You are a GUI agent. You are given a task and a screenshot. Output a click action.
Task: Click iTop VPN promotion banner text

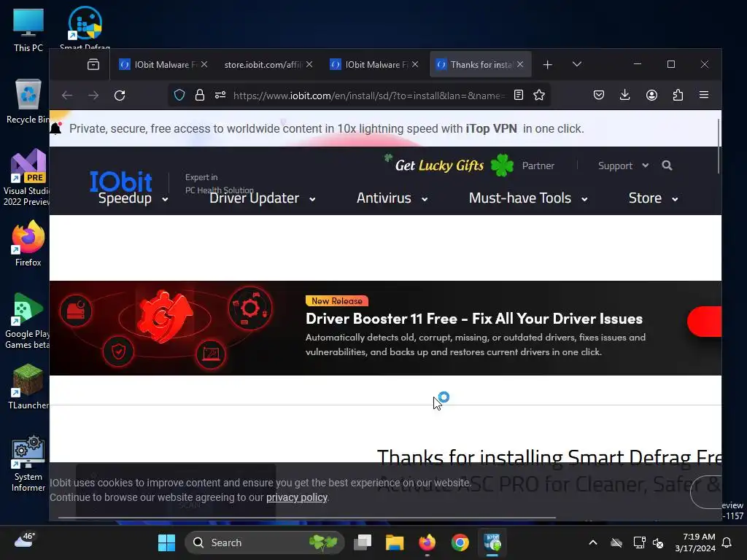(x=326, y=128)
